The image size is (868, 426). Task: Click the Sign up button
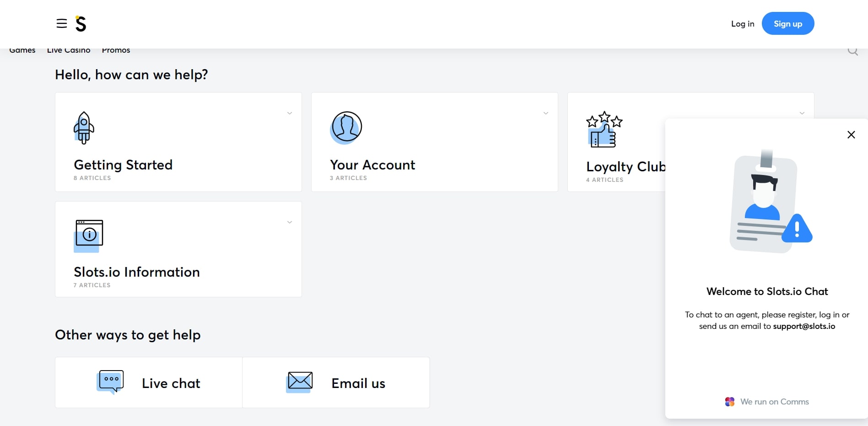(x=788, y=23)
